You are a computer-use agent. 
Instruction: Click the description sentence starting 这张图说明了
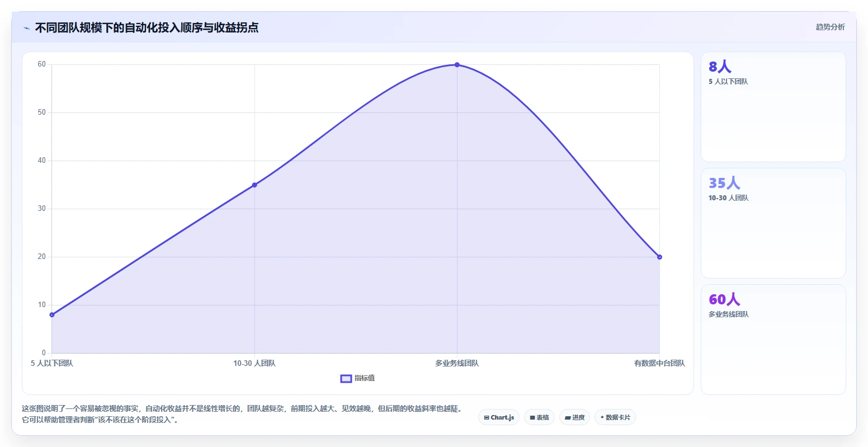click(x=244, y=408)
